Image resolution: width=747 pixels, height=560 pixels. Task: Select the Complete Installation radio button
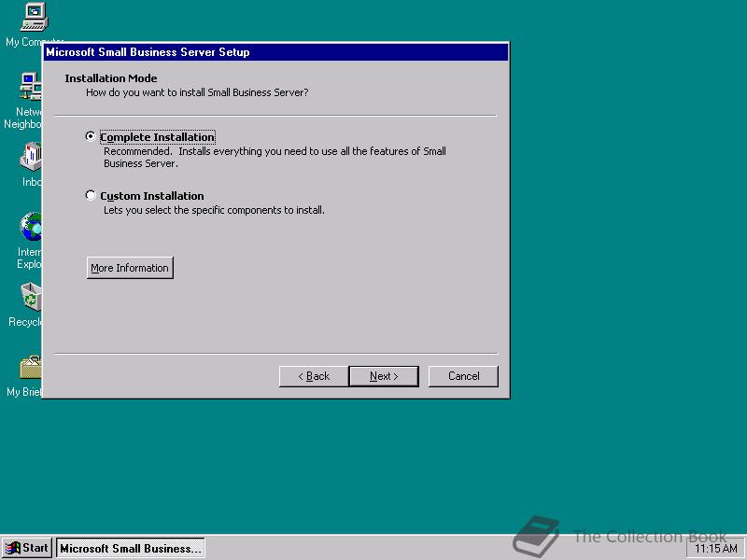[x=91, y=136]
